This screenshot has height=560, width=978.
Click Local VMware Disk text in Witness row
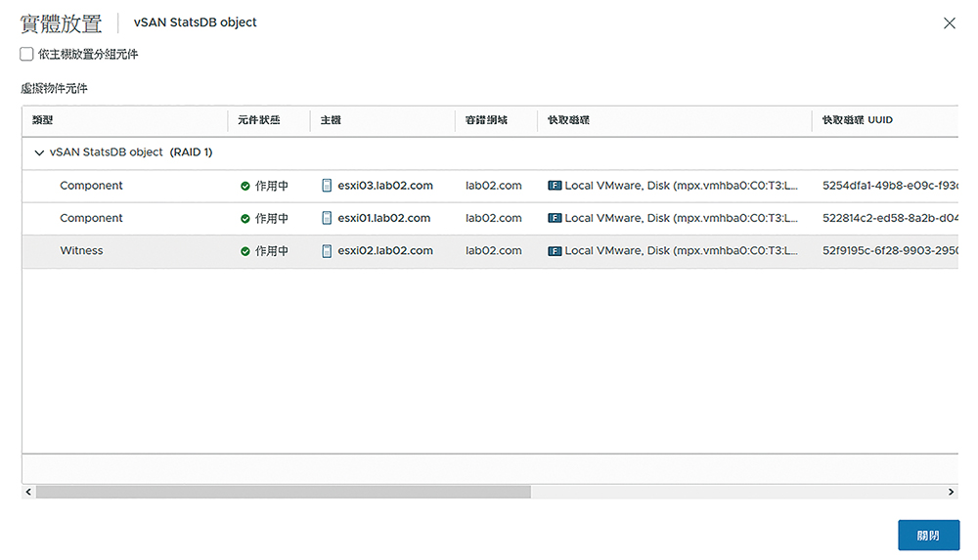[x=681, y=251]
